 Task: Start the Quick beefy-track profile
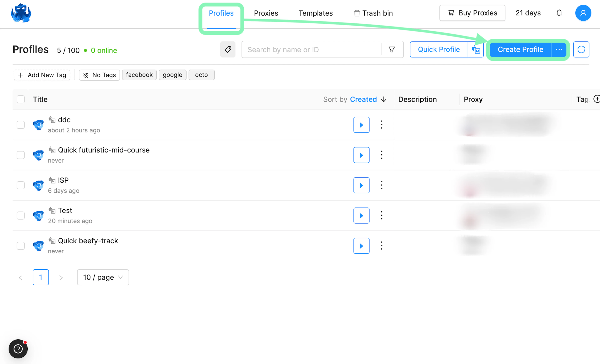click(x=361, y=246)
